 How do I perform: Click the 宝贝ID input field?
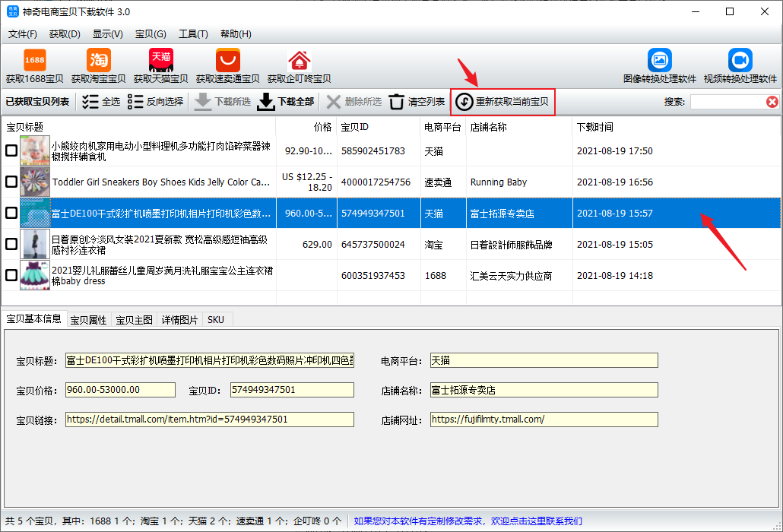pos(292,390)
